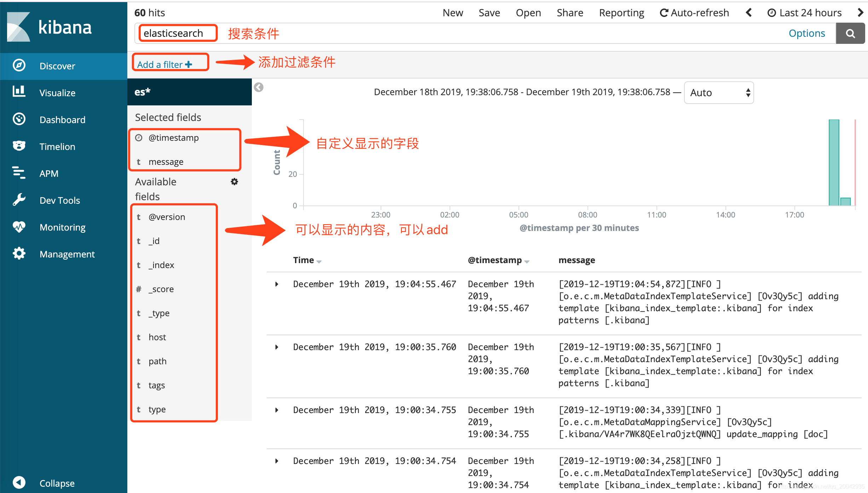Image resolution: width=868 pixels, height=493 pixels.
Task: Toggle Auto-refresh setting
Action: [x=691, y=12]
